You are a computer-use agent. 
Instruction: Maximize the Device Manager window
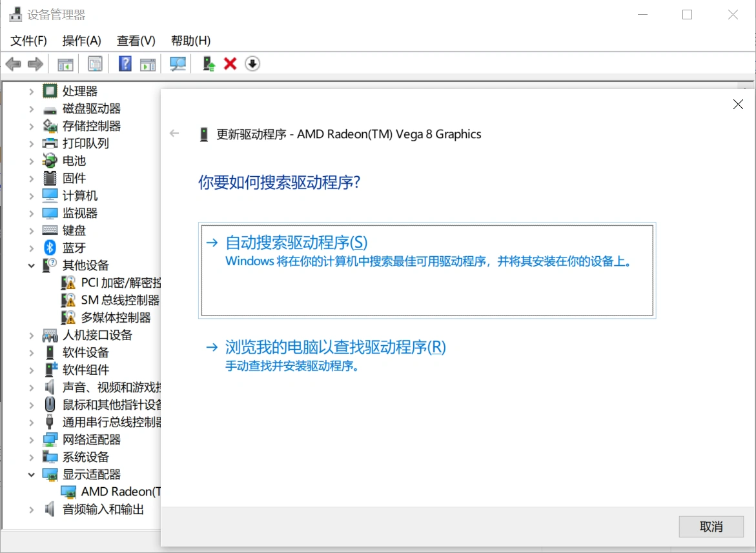tap(687, 14)
